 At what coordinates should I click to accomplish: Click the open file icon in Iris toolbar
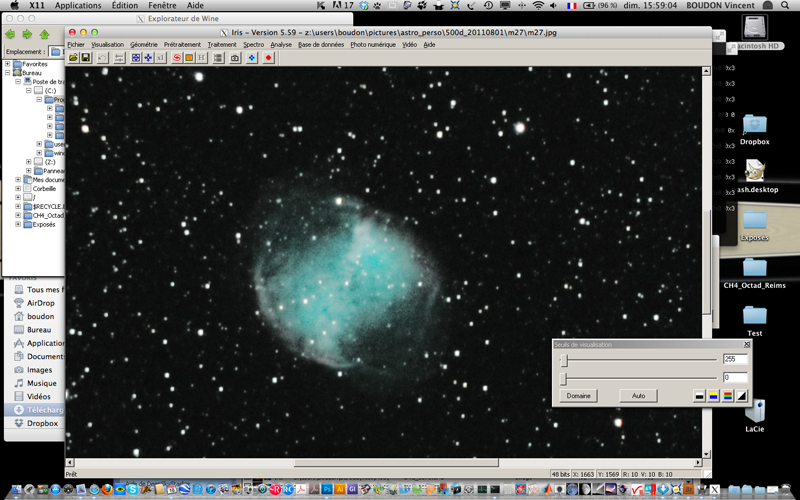74,58
